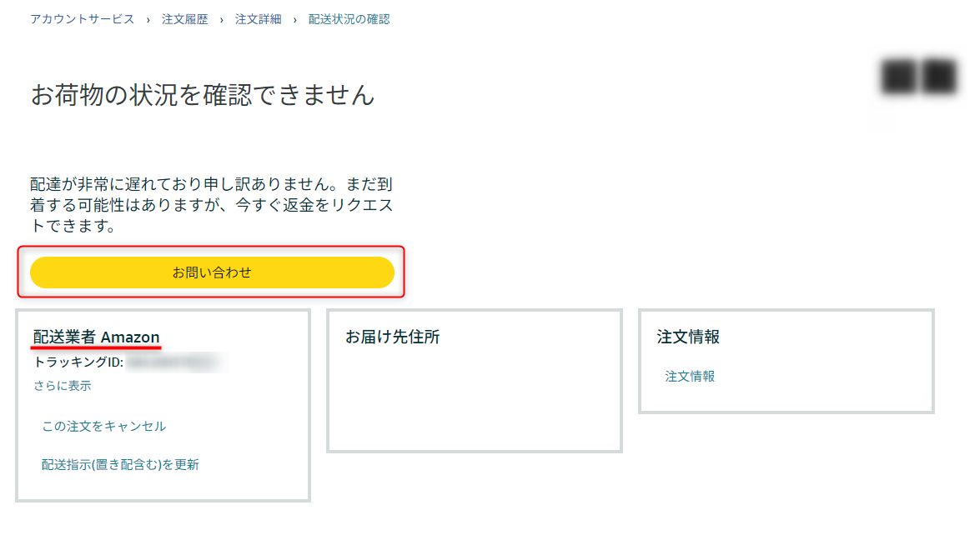Viewport: 980px width, 535px height.
Task: Select the 配送状況の確認 breadcrumb entry
Action: pos(349,18)
